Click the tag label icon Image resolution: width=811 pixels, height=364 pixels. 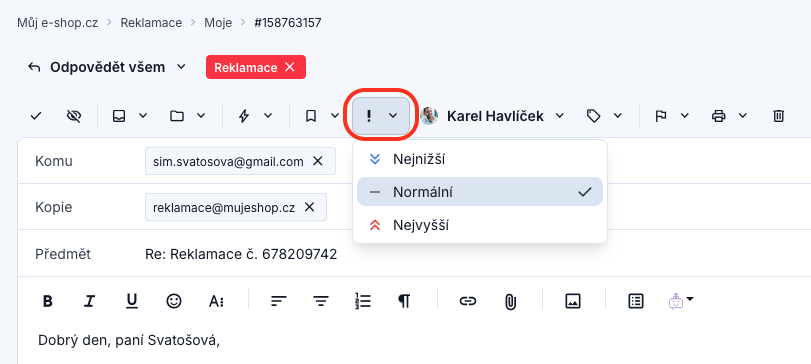593,116
